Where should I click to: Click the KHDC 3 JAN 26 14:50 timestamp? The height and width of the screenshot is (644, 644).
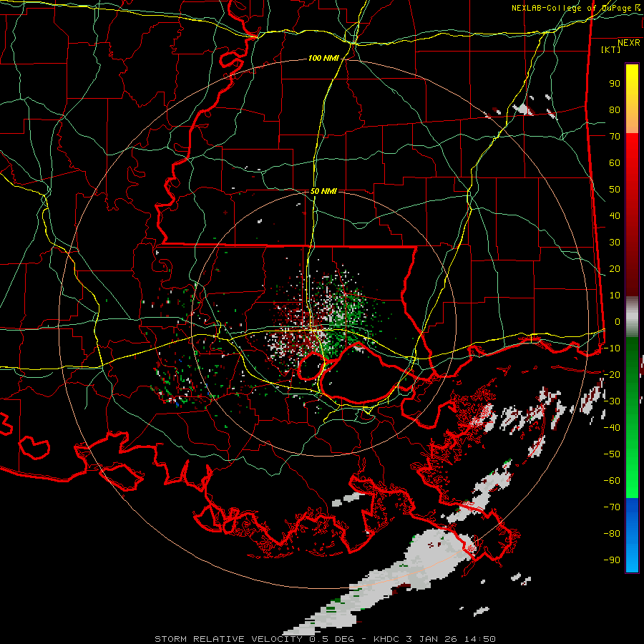point(434,639)
